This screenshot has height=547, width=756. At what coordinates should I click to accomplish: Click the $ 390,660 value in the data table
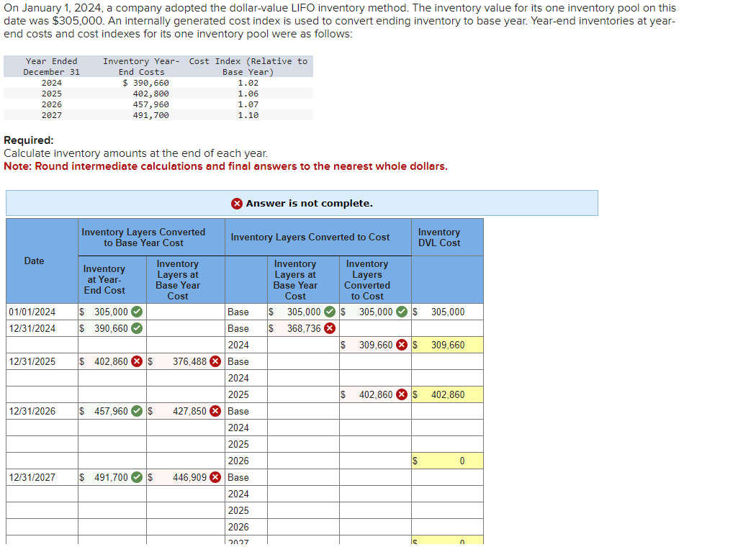[145, 83]
